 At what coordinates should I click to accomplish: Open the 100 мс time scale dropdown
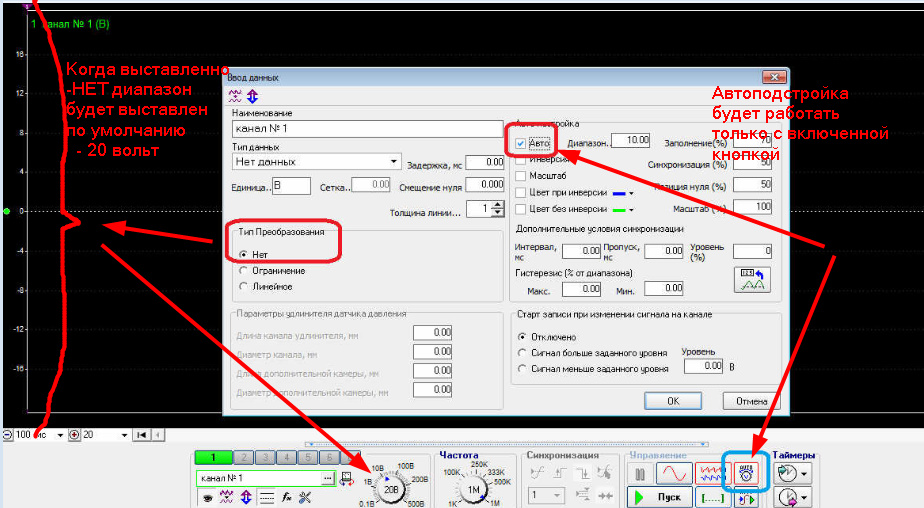60,435
